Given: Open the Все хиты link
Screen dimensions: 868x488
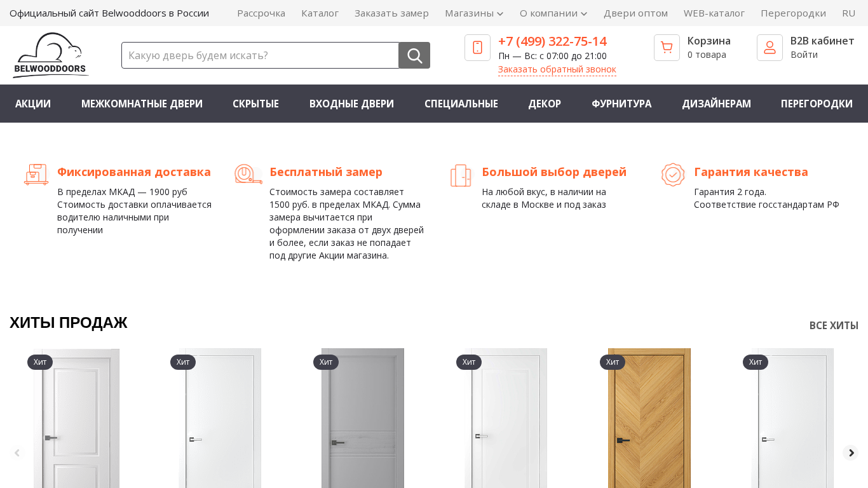Looking at the screenshot, I should click(x=834, y=325).
